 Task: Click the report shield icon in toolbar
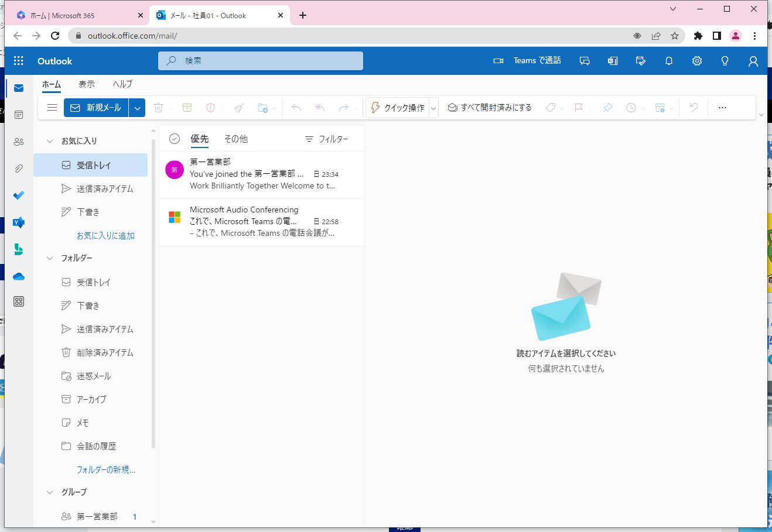tap(210, 108)
